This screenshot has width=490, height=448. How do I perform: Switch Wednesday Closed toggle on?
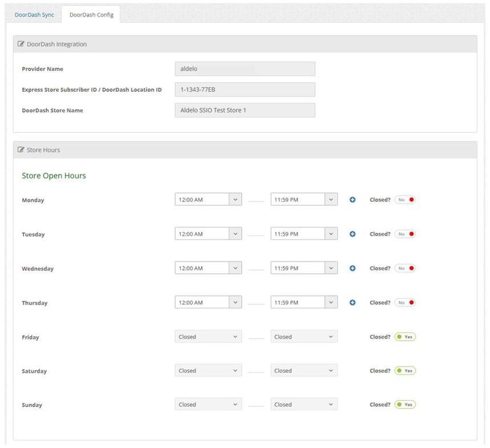[x=405, y=268]
